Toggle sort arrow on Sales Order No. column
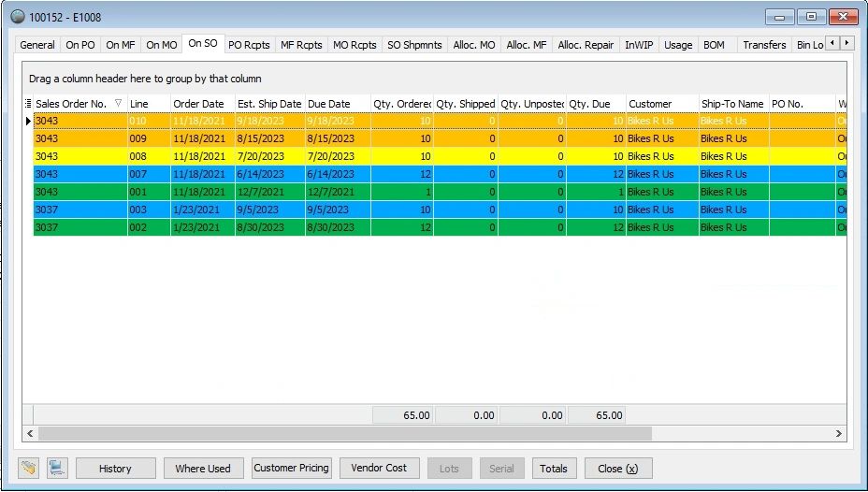 click(x=118, y=104)
